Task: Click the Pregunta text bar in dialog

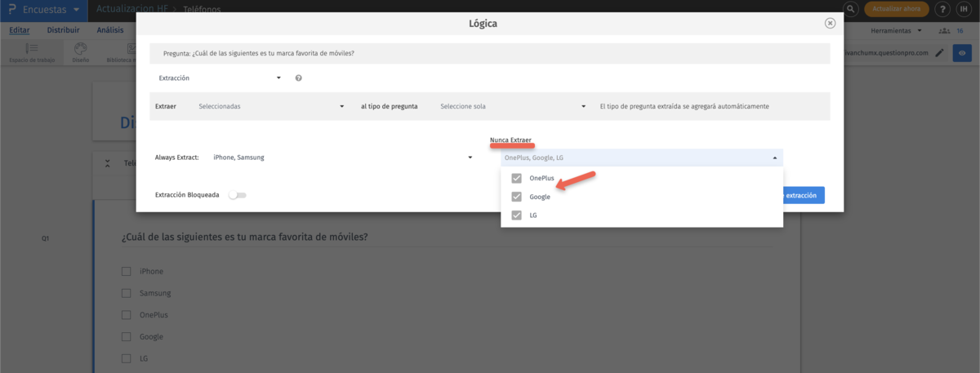Action: click(490, 54)
